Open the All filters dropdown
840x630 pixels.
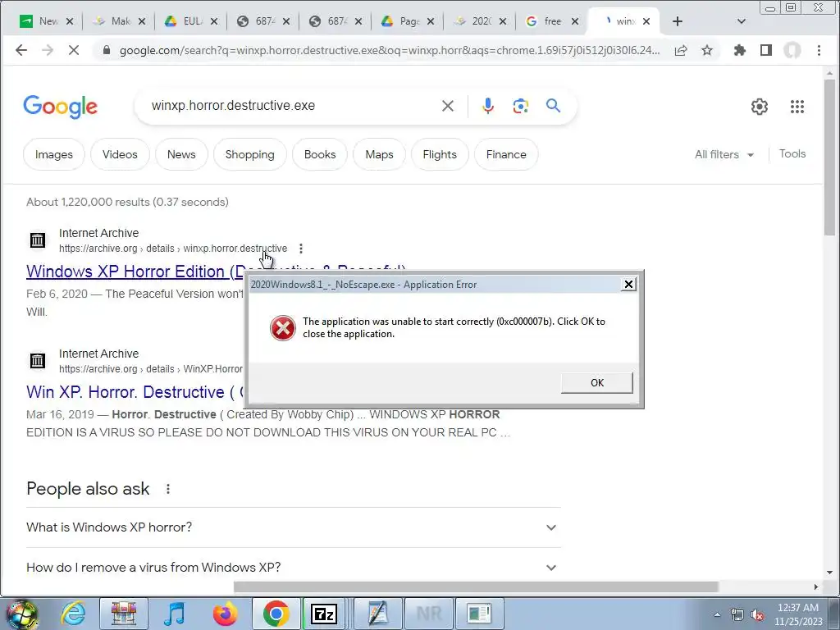[724, 154]
